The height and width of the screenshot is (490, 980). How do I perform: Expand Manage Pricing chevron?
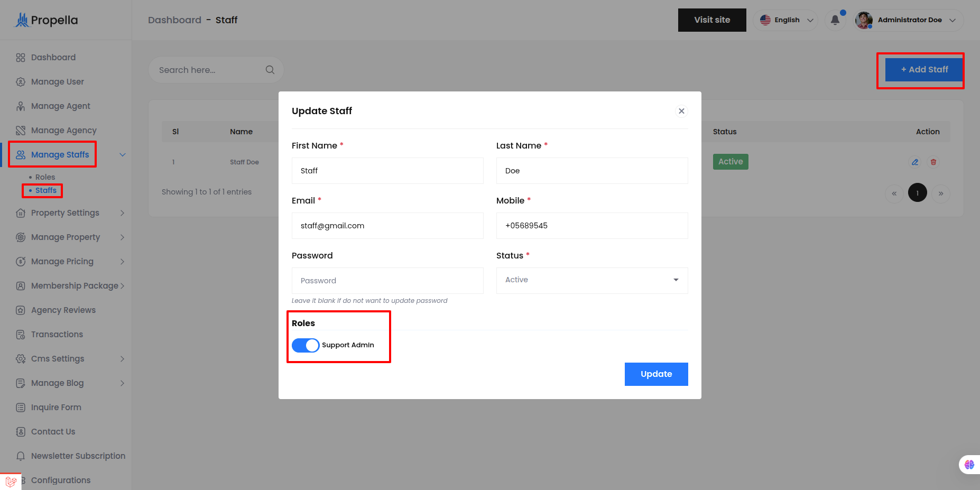pyautogui.click(x=123, y=262)
